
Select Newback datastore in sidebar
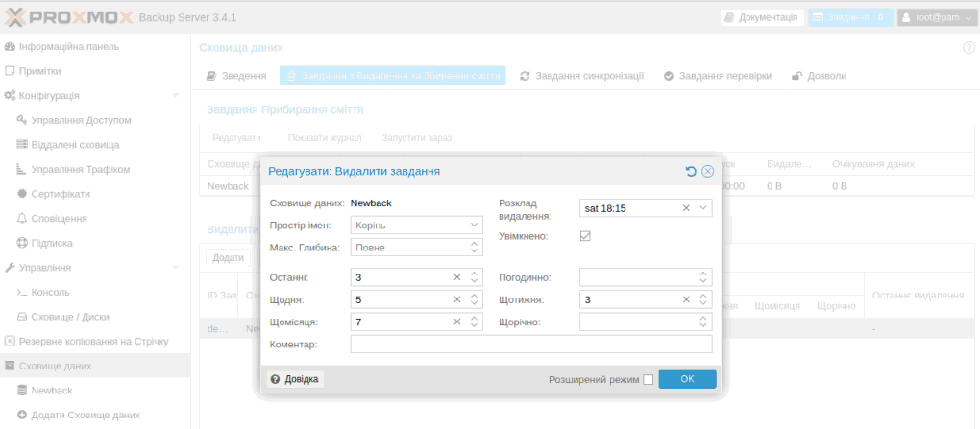(52, 391)
